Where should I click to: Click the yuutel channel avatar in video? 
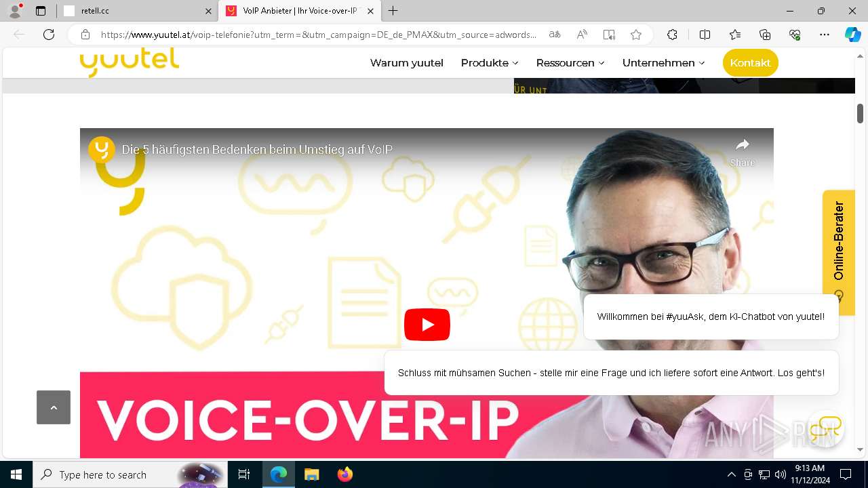tap(102, 149)
